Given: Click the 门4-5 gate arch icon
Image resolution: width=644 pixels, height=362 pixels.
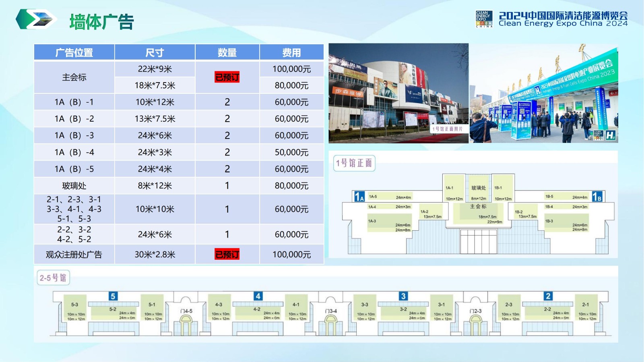Looking at the screenshot, I should point(186,325).
